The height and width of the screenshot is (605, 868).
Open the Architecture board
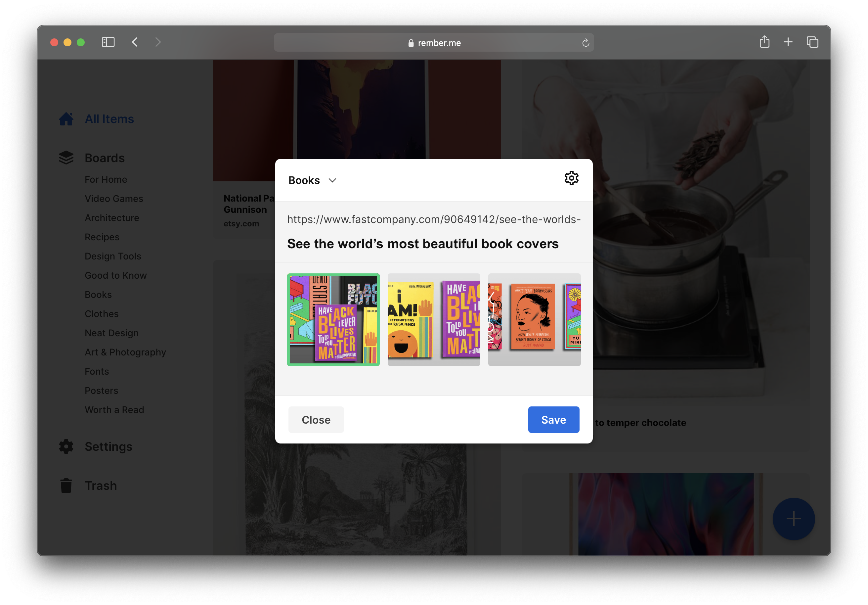tap(112, 218)
